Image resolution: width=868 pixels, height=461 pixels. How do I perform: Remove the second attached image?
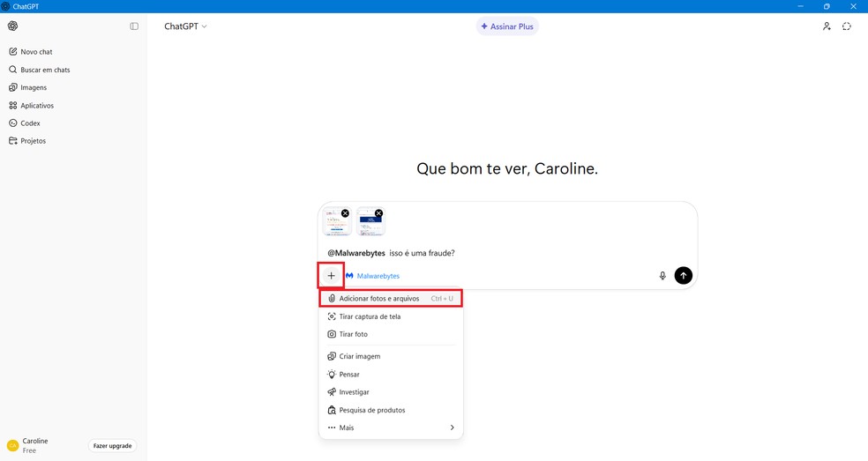pyautogui.click(x=378, y=213)
